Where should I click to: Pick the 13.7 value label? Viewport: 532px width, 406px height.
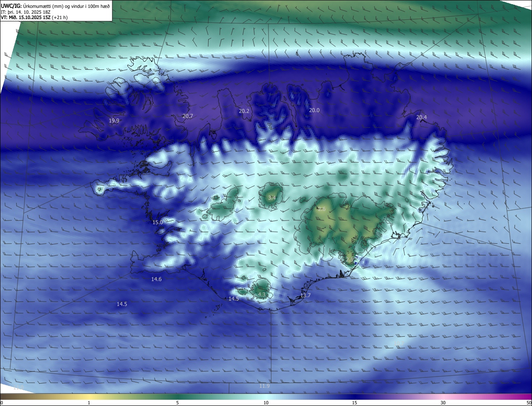(305, 296)
